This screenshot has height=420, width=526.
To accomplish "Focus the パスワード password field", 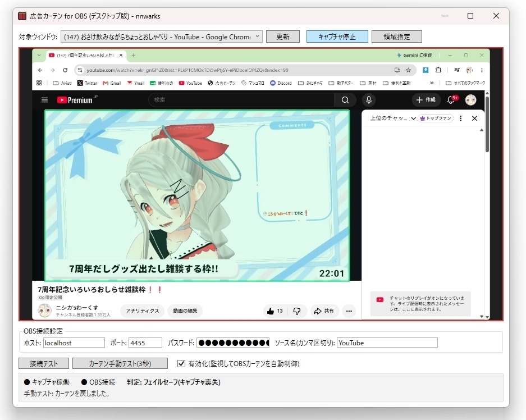I will pyautogui.click(x=233, y=343).
